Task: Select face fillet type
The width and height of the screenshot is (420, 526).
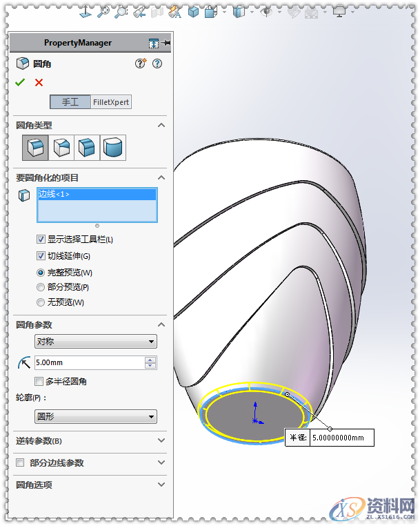Action: 87,148
